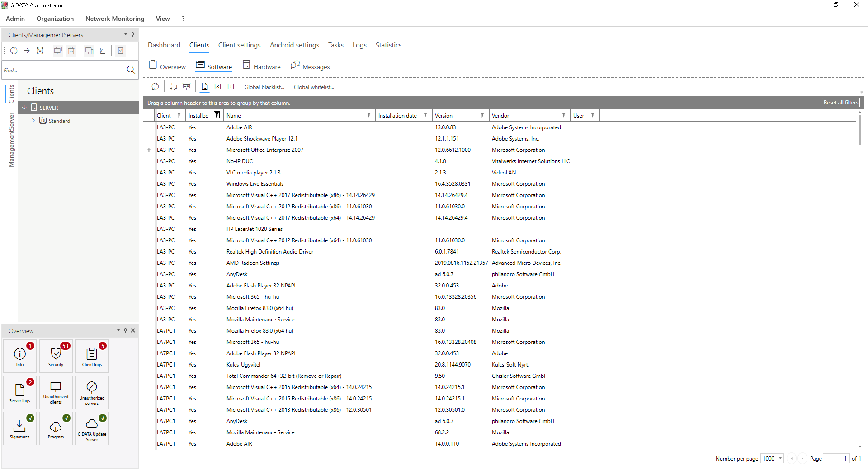This screenshot has height=470, width=868.
Task: Open the Vendor column filter
Action: tap(564, 115)
